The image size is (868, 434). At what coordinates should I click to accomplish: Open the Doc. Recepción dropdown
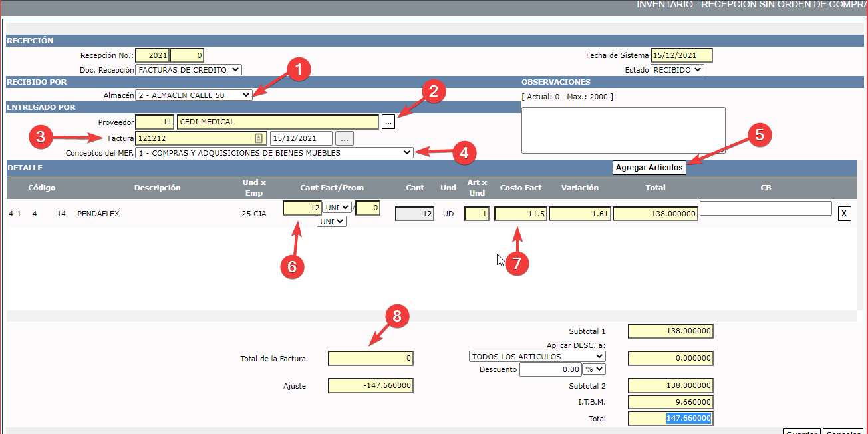(188, 70)
